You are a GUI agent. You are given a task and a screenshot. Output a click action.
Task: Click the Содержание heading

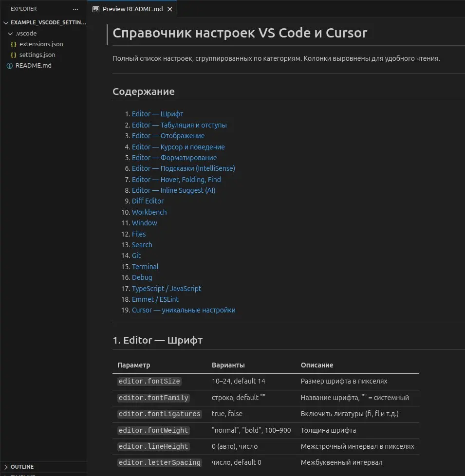[x=143, y=92]
